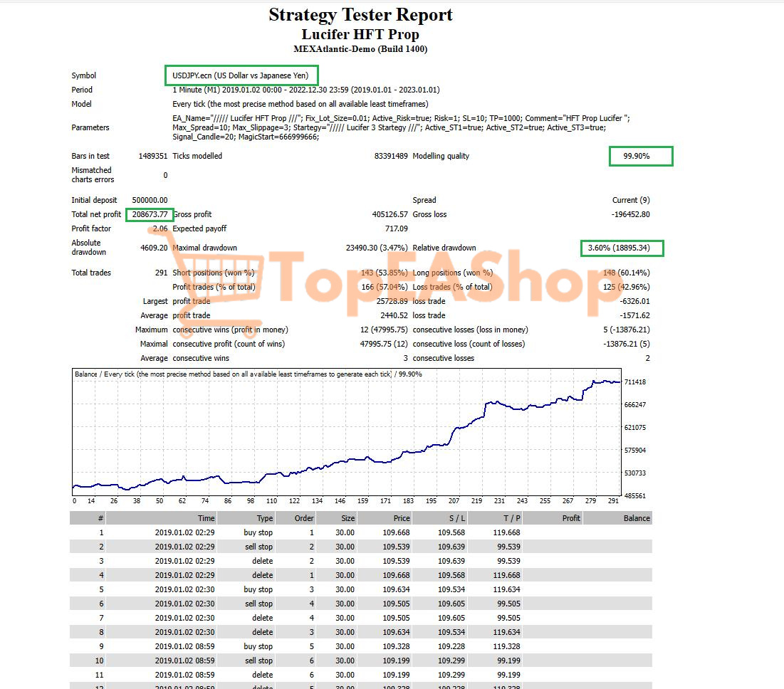This screenshot has height=689, width=784.
Task: Click the 711418 balance axis label
Action: click(x=635, y=382)
